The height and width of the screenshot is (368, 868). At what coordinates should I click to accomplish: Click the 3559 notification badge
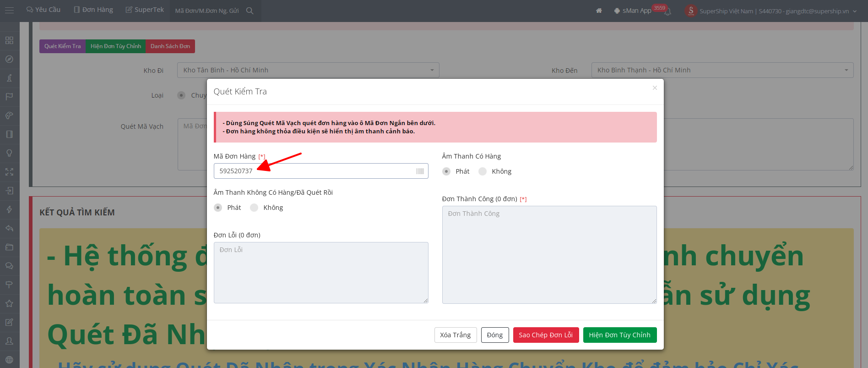660,8
